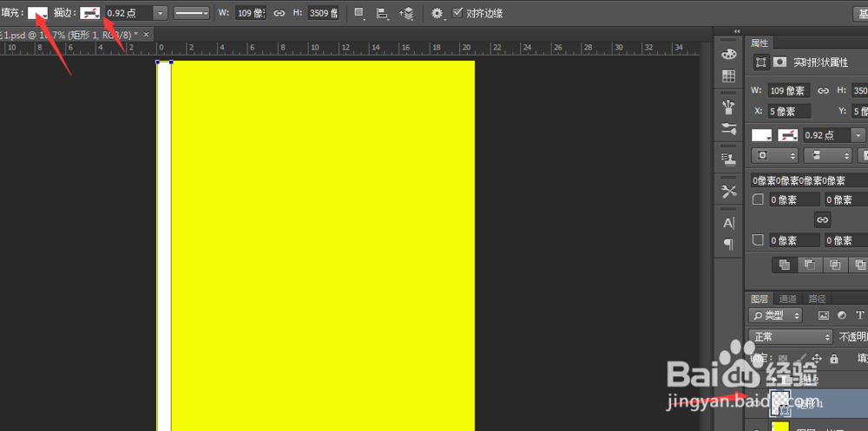Open the Swatches panel grid icon

(729, 75)
